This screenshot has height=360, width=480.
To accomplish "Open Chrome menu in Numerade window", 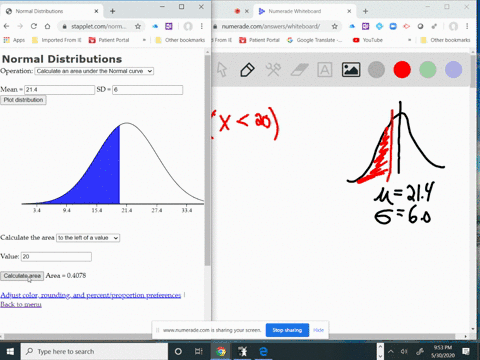I will (x=467, y=26).
